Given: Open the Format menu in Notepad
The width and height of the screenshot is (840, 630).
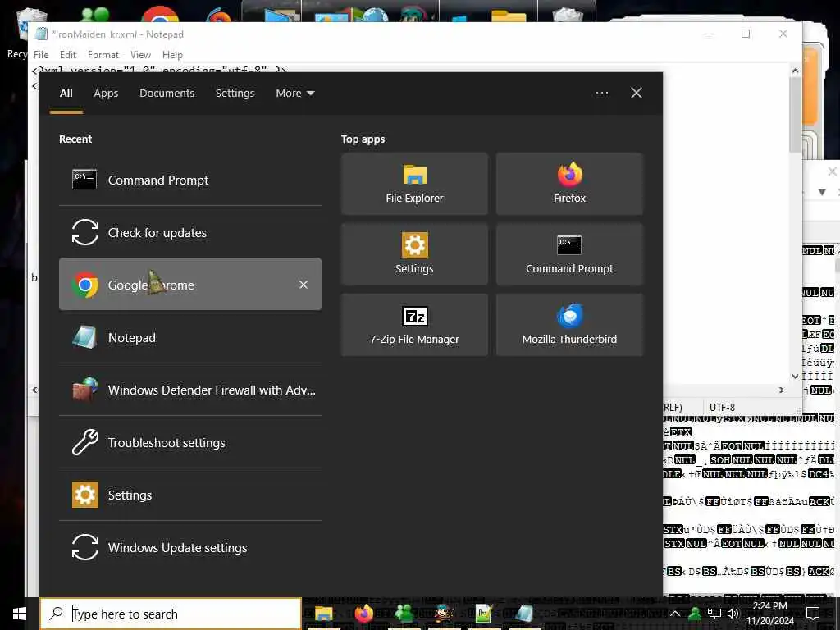Looking at the screenshot, I should pos(103,55).
